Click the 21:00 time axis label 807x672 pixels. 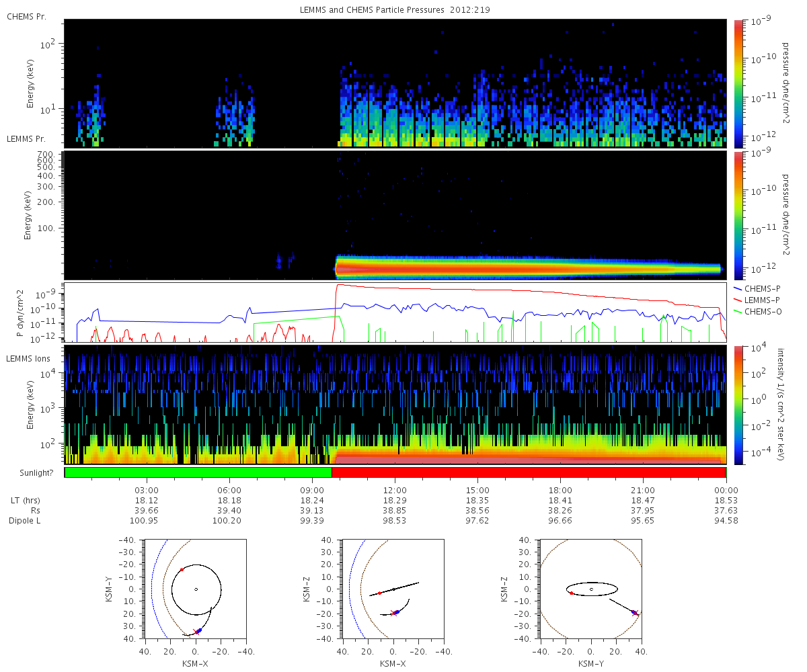click(x=643, y=490)
